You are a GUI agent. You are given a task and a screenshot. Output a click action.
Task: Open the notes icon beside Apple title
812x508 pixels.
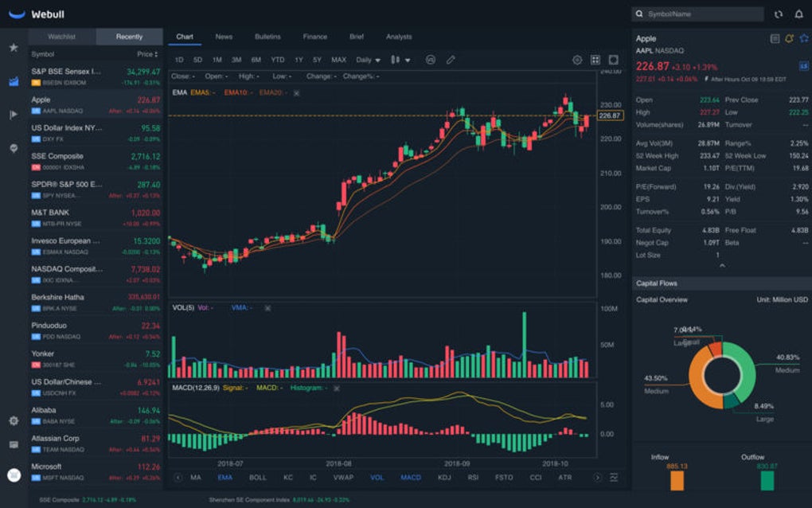[775, 39]
